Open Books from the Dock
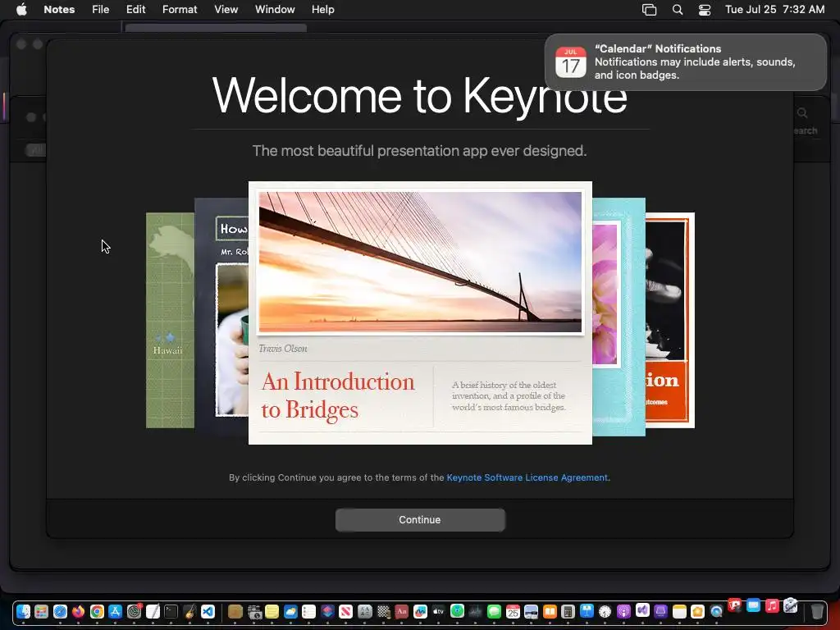This screenshot has height=630, width=840. [x=550, y=611]
